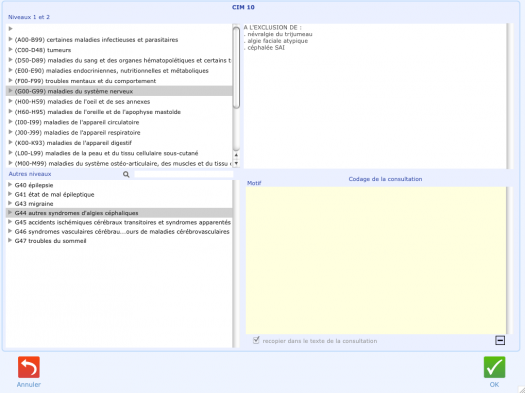This screenshot has height=393, width=525.
Task: Click the magnifying glass search icon
Action: pyautogui.click(x=126, y=174)
